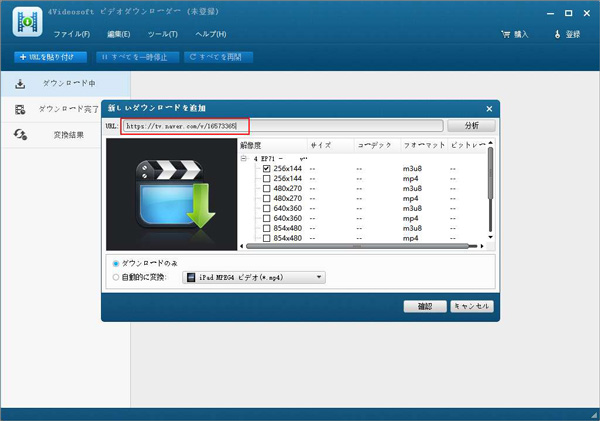Check the 480x270 m3u8 checkbox
The height and width of the screenshot is (421, 600).
267,188
